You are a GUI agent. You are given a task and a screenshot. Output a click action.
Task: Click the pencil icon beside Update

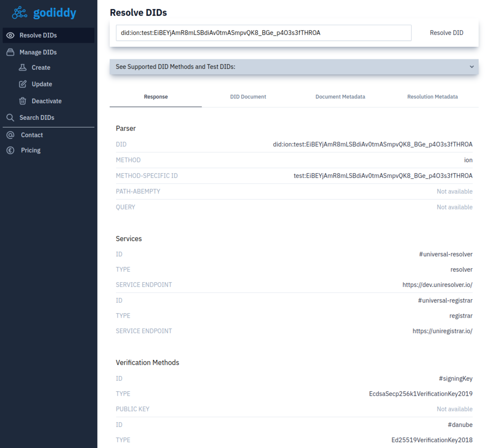(23, 84)
